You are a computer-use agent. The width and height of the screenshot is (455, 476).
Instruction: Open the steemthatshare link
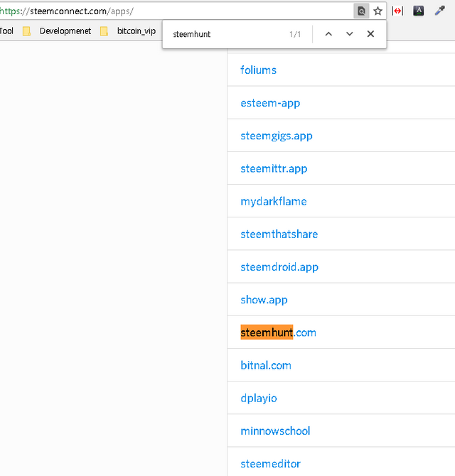279,234
